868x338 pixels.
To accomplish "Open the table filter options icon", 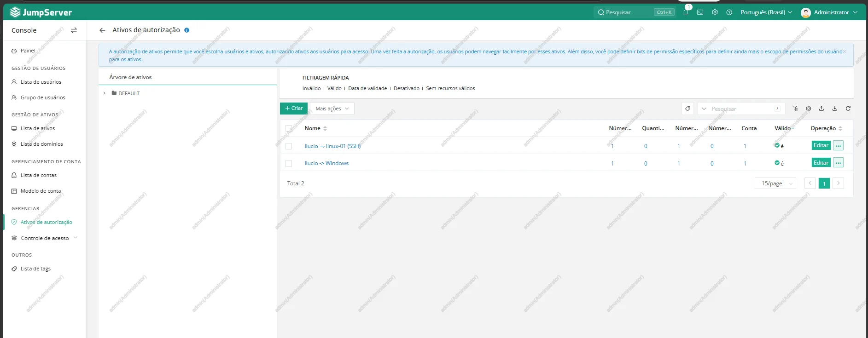I will tap(795, 109).
